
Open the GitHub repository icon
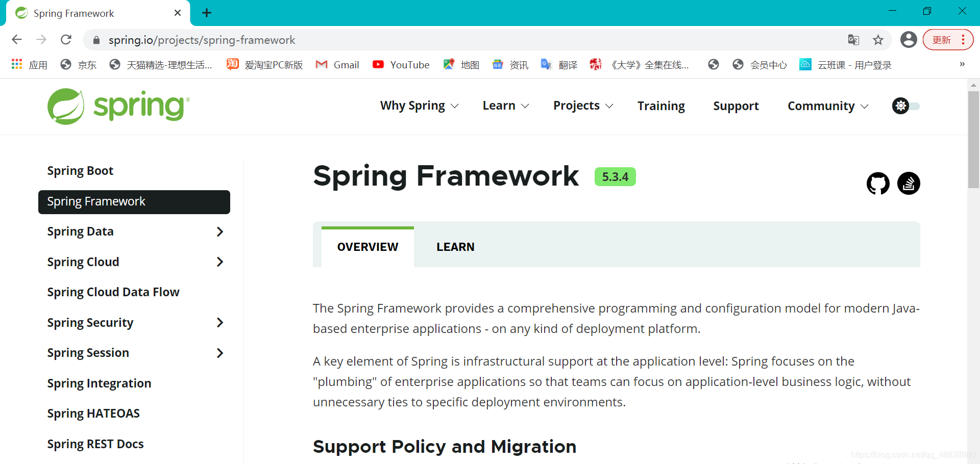click(878, 184)
